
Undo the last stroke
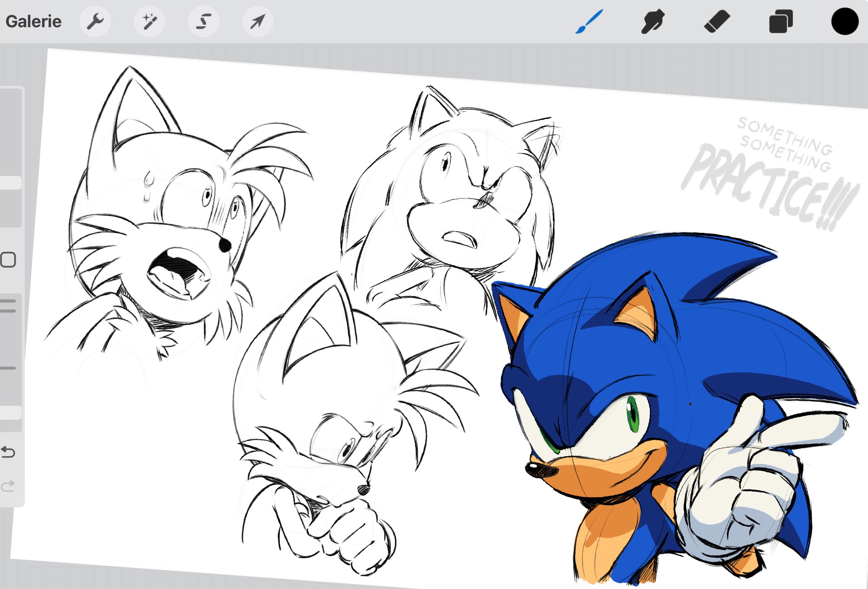pyautogui.click(x=8, y=452)
